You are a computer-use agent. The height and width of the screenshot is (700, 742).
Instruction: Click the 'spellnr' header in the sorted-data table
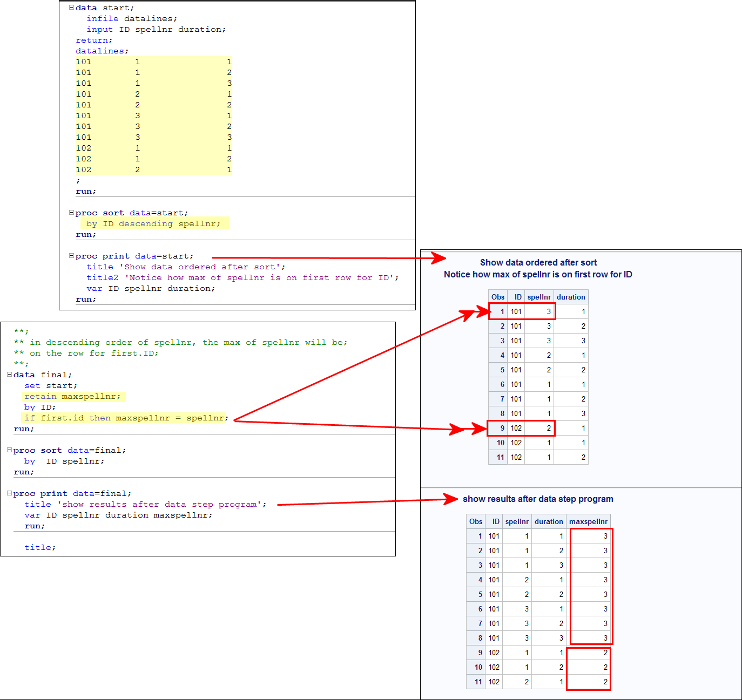point(539,297)
